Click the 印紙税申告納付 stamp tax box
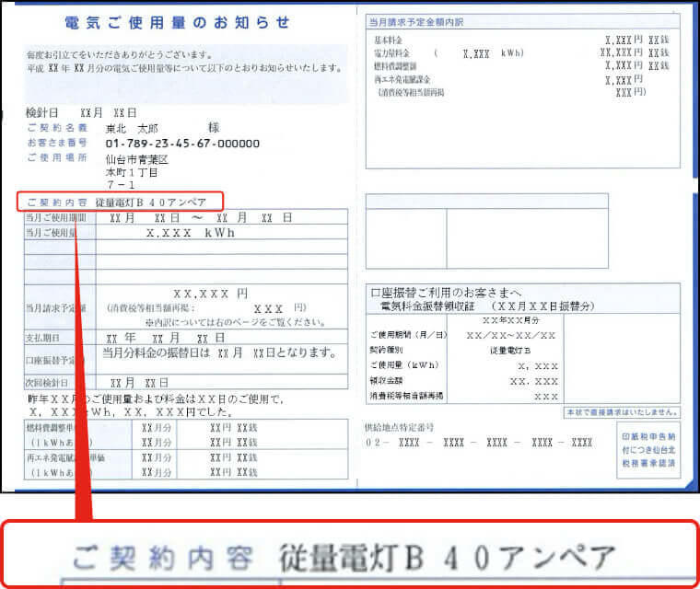The height and width of the screenshot is (589, 700). tap(648, 450)
